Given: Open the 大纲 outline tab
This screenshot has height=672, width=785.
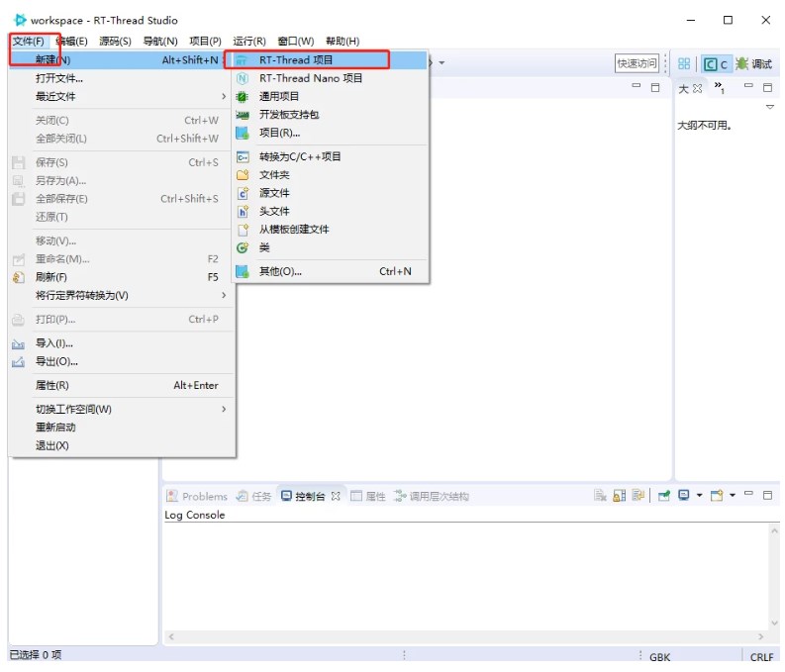Looking at the screenshot, I should pyautogui.click(x=690, y=88).
